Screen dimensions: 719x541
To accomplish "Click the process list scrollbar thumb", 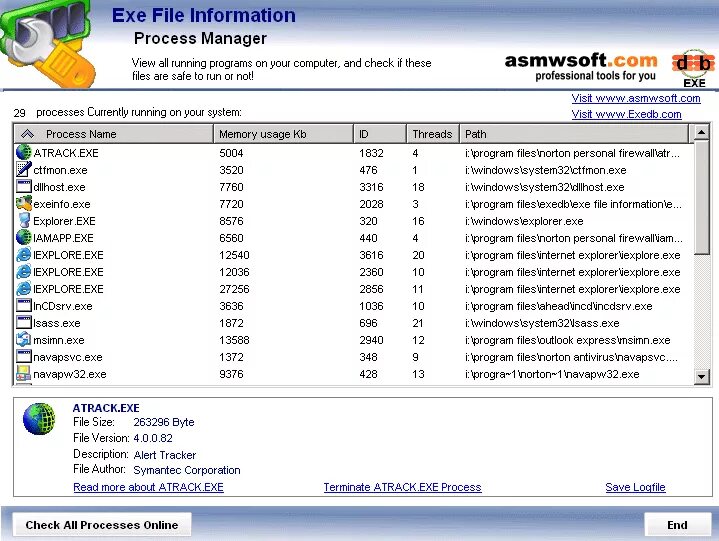I will pyautogui.click(x=701, y=197).
